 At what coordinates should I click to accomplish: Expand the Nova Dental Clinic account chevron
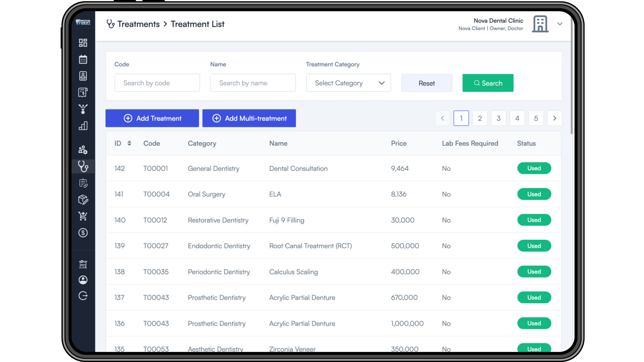point(560,24)
